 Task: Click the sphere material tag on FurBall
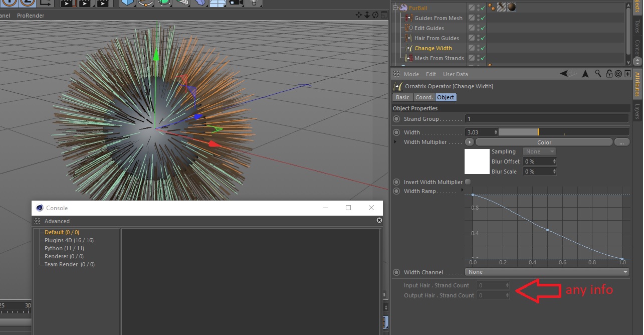[512, 7]
